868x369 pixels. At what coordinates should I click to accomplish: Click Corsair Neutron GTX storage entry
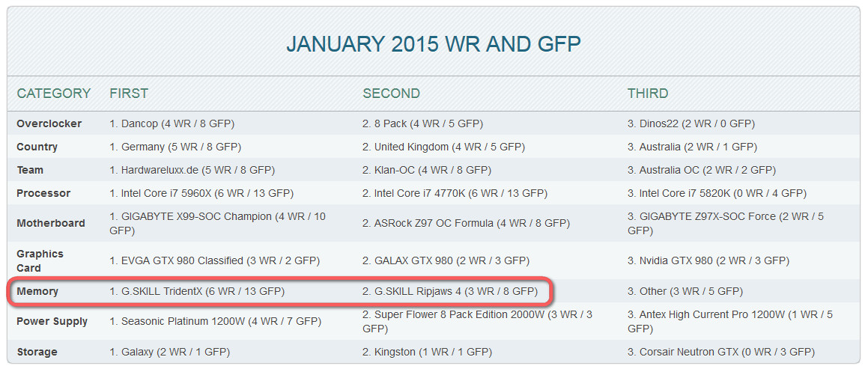click(721, 353)
